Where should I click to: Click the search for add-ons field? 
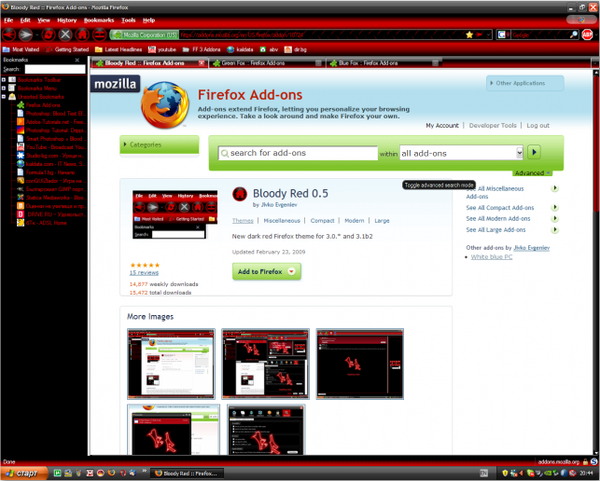[x=298, y=153]
